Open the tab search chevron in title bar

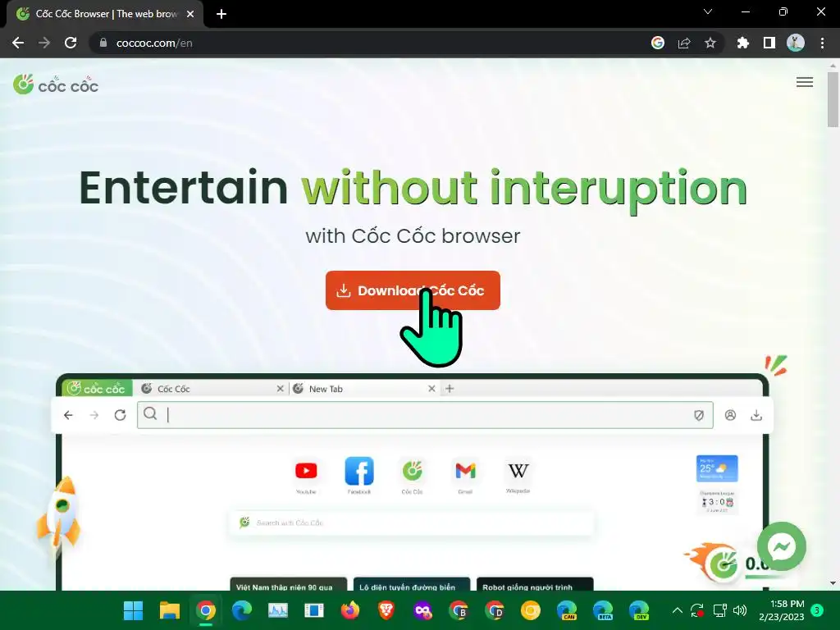(x=708, y=11)
